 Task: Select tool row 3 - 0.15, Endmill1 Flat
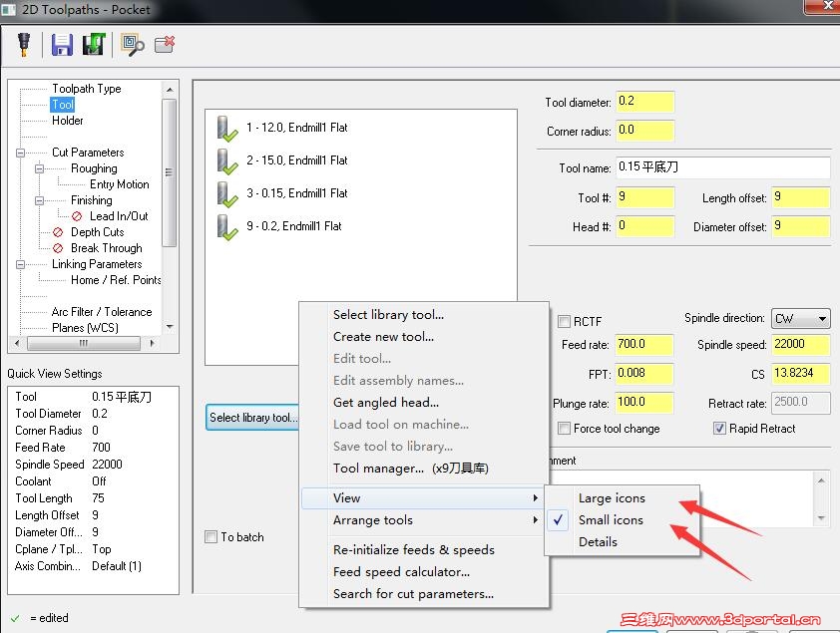pyautogui.click(x=296, y=193)
